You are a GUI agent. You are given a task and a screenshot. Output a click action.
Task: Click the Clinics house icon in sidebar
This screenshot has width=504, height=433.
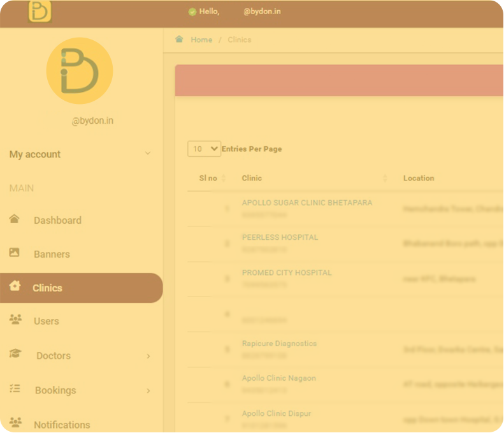15,287
